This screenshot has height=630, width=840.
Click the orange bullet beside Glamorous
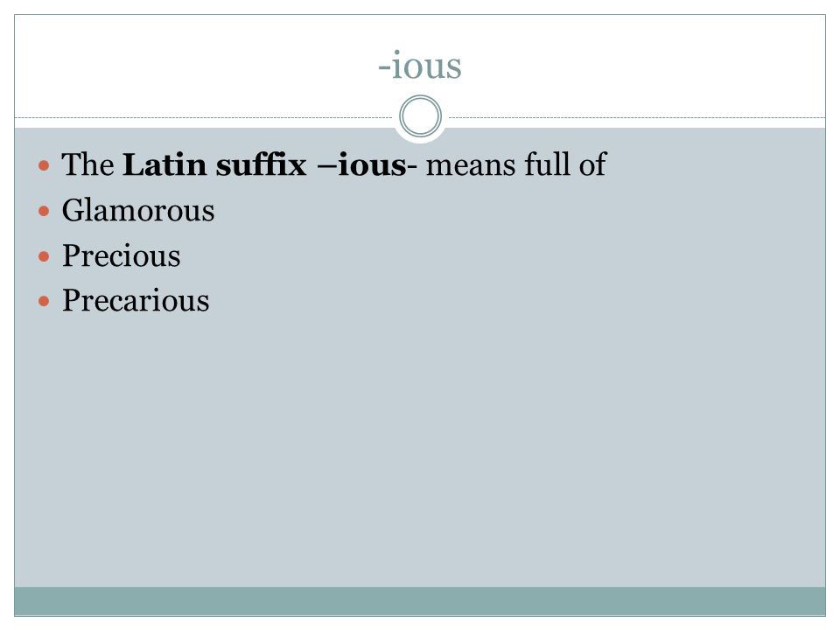(x=44, y=211)
